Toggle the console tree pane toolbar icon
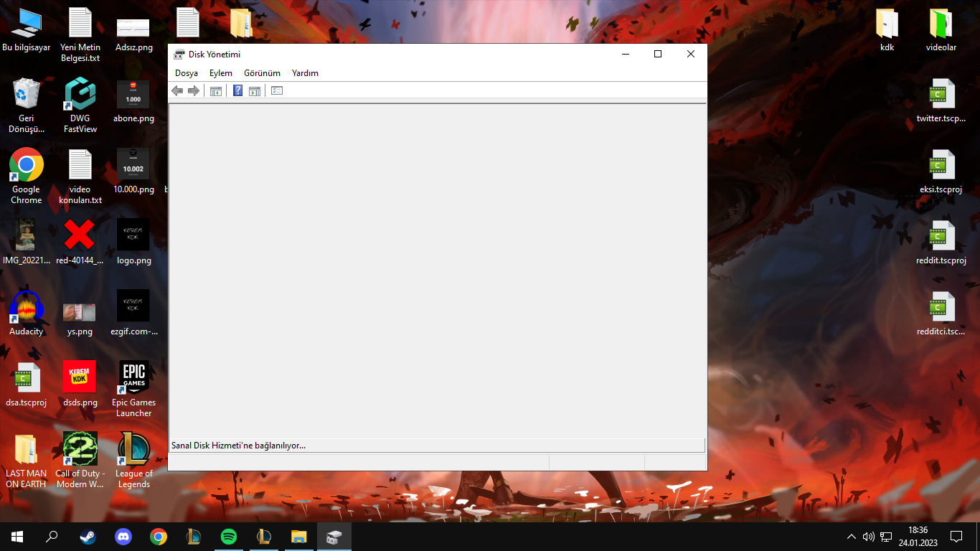980x551 pixels. [x=215, y=90]
